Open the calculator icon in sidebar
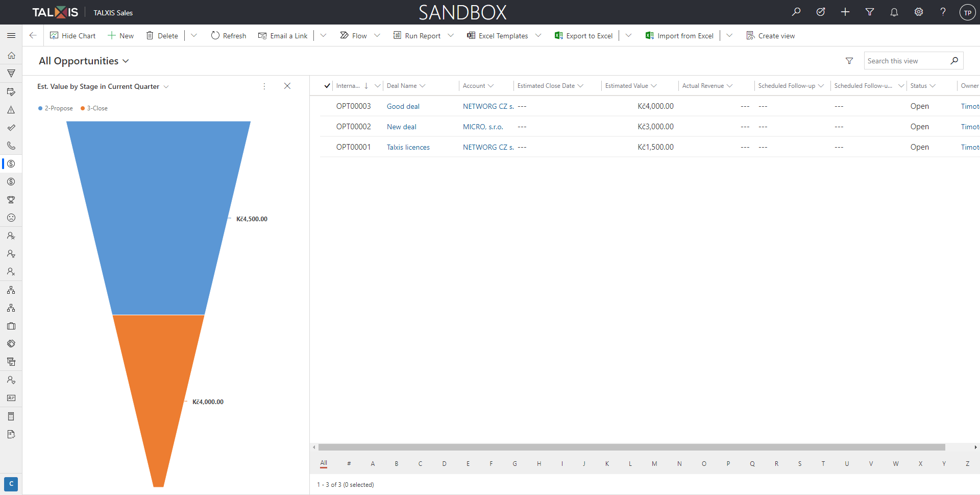 [x=11, y=416]
